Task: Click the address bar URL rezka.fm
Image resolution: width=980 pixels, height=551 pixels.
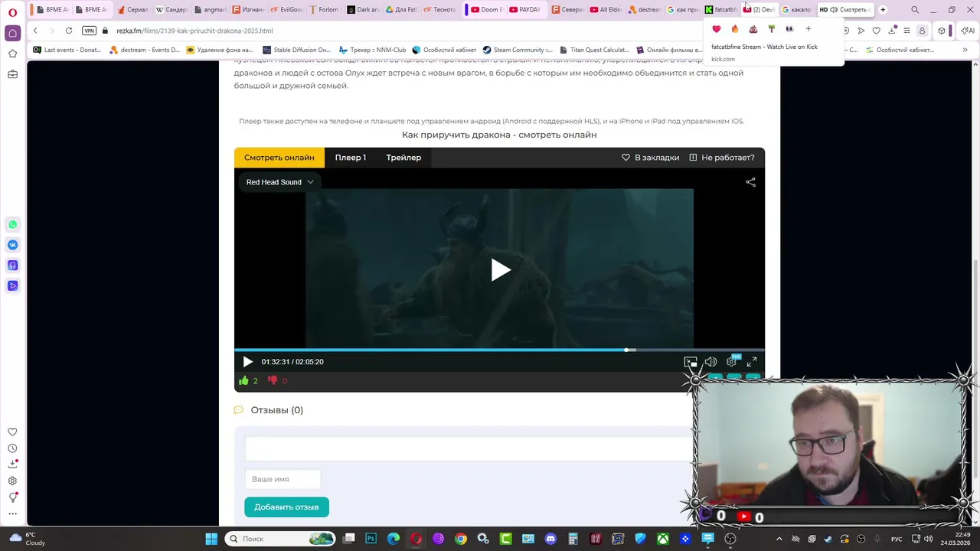Action: click(x=194, y=31)
